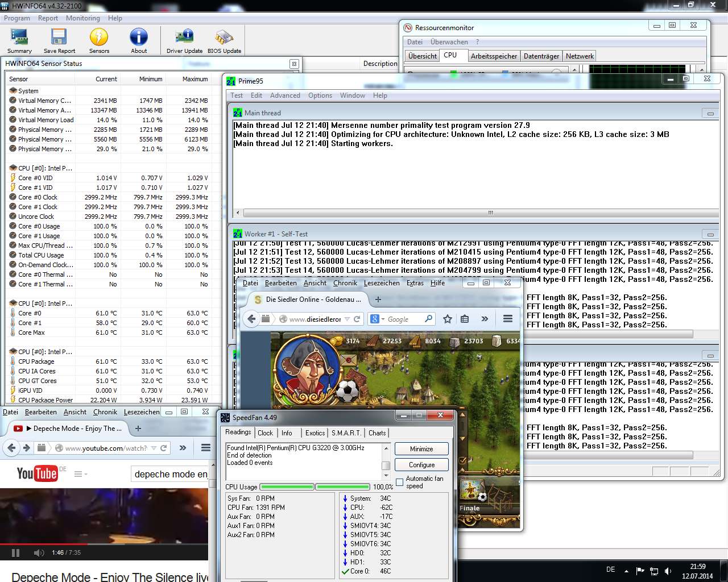The image size is (728, 582).
Task: Switch to the Clock tab in SpeedFan
Action: point(266,433)
